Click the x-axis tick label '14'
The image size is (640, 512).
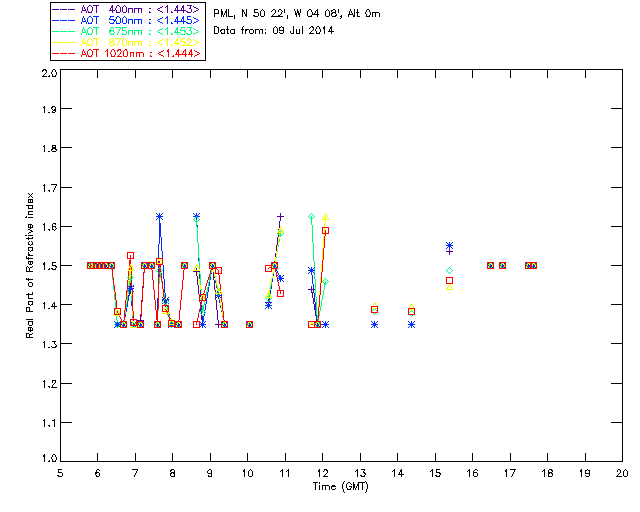398,473
